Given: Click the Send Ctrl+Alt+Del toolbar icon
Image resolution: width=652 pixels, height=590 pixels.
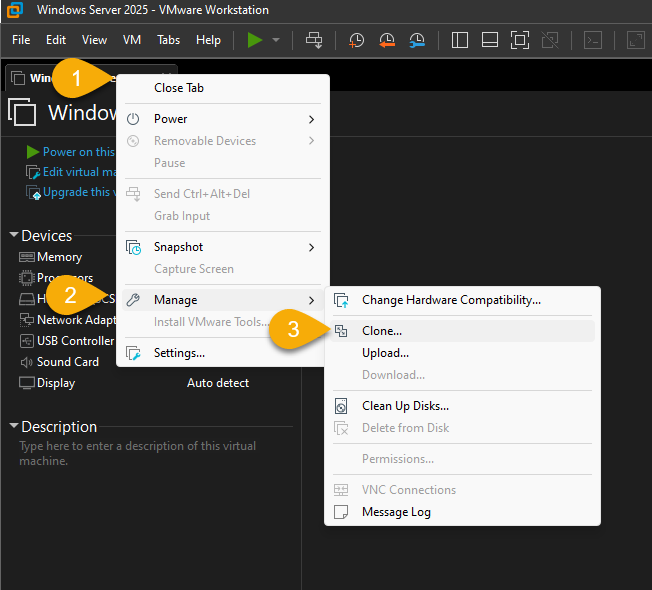Looking at the screenshot, I should (314, 40).
